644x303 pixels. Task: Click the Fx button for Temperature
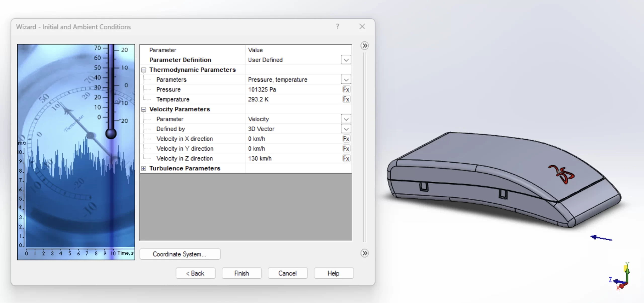pos(346,99)
